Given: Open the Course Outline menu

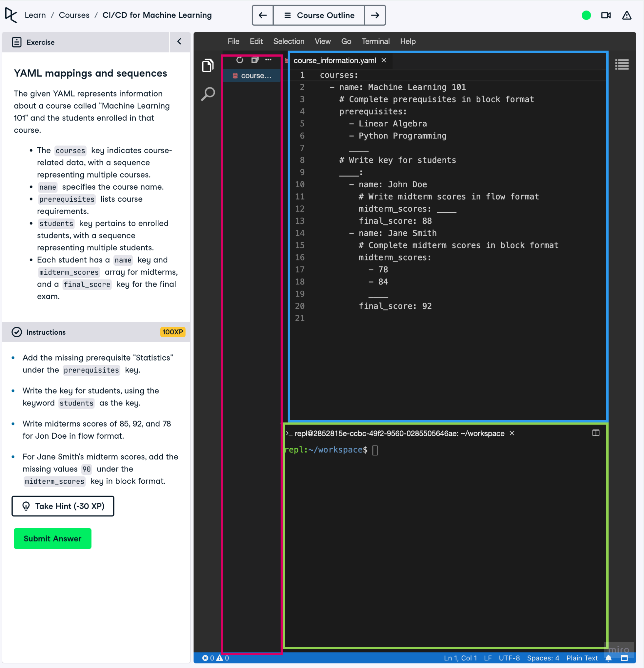Looking at the screenshot, I should (319, 15).
